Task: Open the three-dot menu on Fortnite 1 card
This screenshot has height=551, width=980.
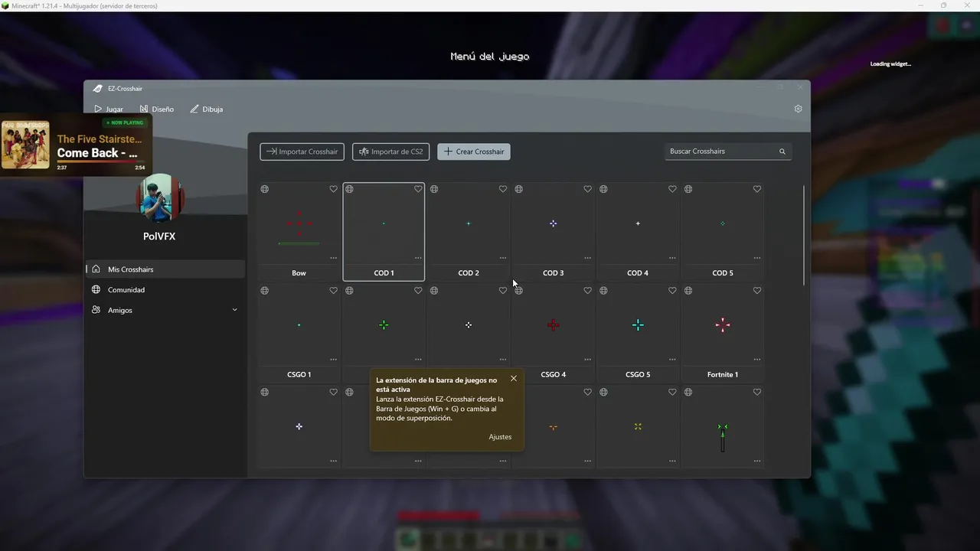Action: click(757, 360)
